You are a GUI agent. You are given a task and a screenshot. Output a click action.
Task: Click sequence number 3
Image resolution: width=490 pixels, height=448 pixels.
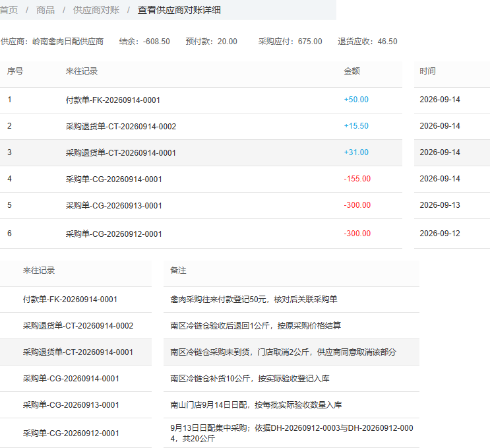tap(9, 152)
